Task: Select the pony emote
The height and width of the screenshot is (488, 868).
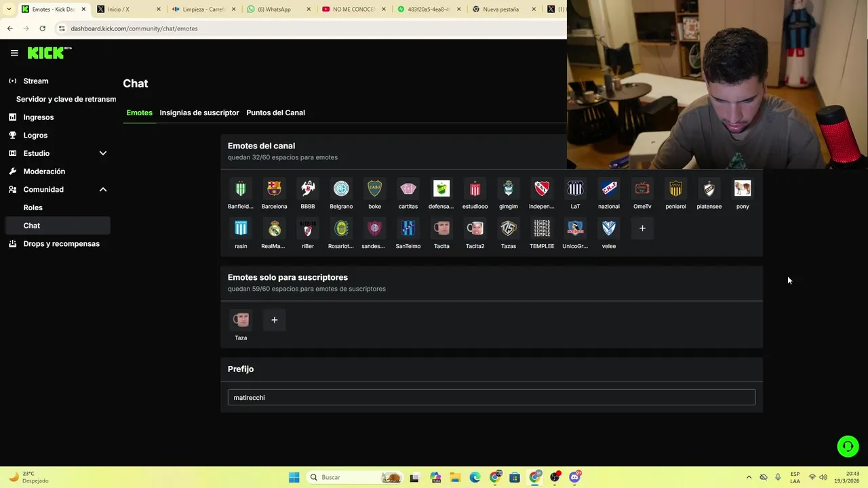Action: [743, 188]
